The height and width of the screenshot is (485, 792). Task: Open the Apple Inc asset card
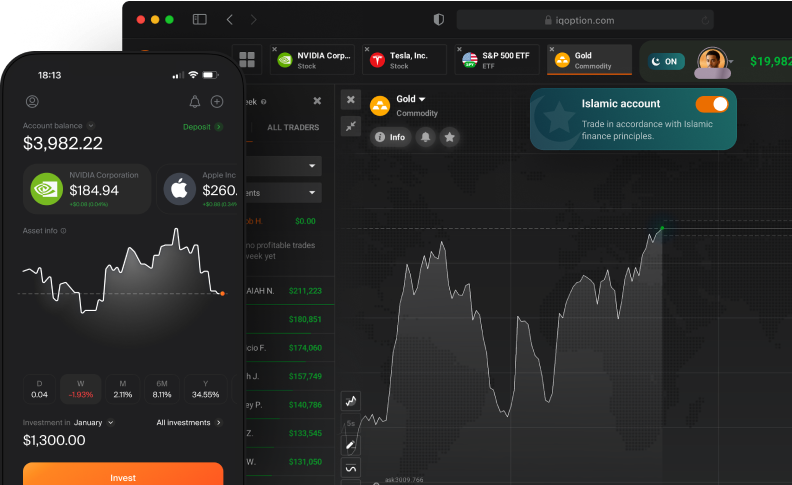(x=198, y=189)
